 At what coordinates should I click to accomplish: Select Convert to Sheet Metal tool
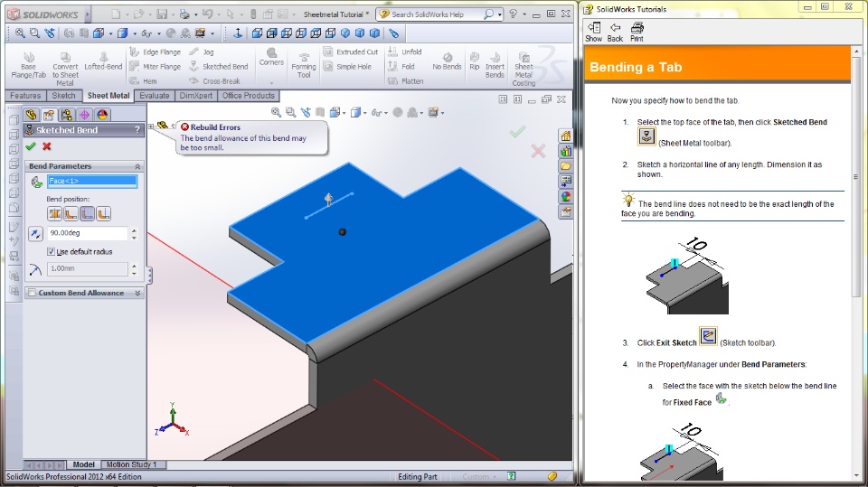pyautogui.click(x=65, y=69)
